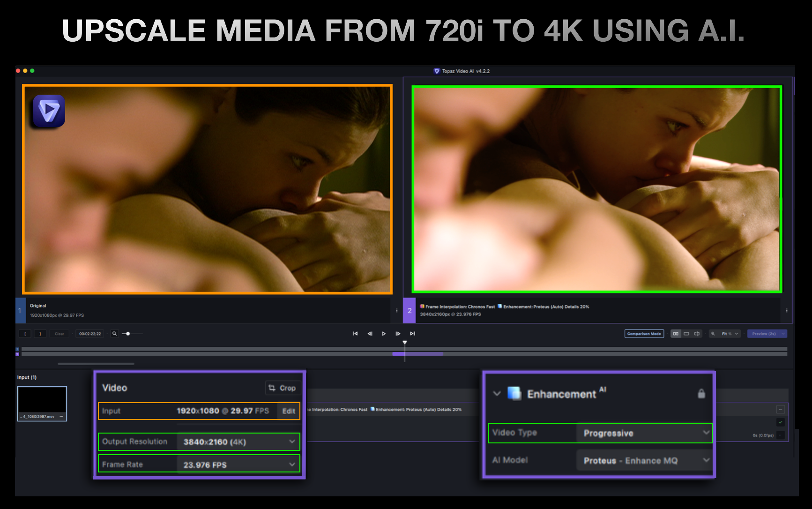Click the purple preview segment on track 2
The height and width of the screenshot is (509, 812).
point(417,354)
